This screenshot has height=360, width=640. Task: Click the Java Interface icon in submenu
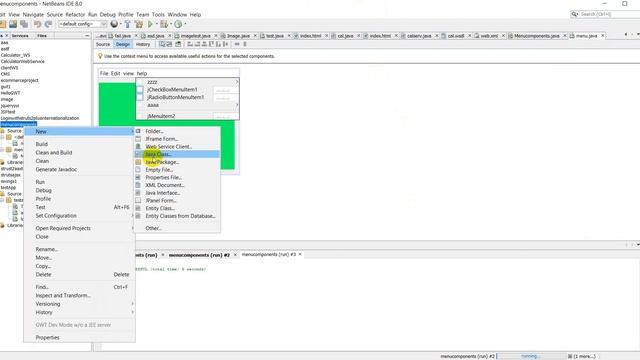click(x=138, y=193)
